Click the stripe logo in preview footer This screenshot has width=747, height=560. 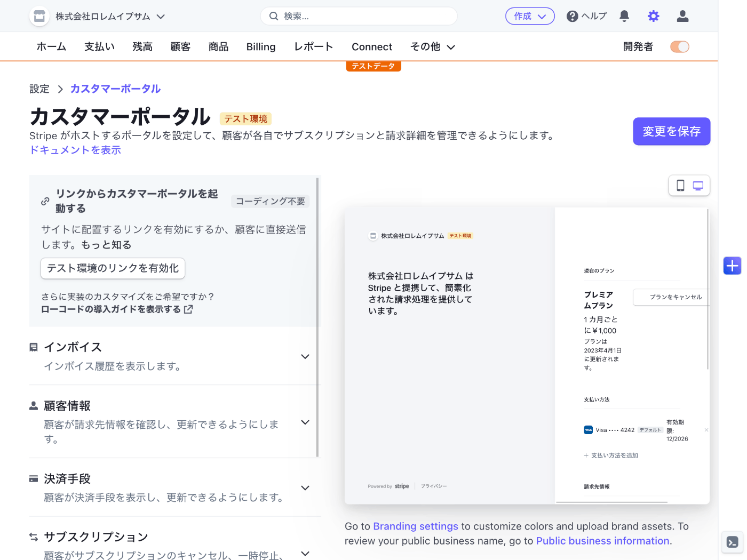402,486
